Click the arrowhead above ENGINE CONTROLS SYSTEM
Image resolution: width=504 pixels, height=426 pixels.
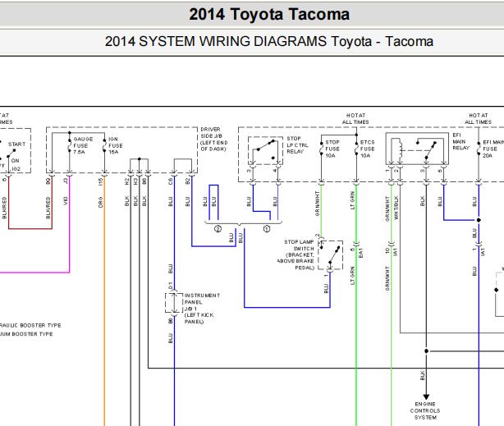click(x=426, y=397)
